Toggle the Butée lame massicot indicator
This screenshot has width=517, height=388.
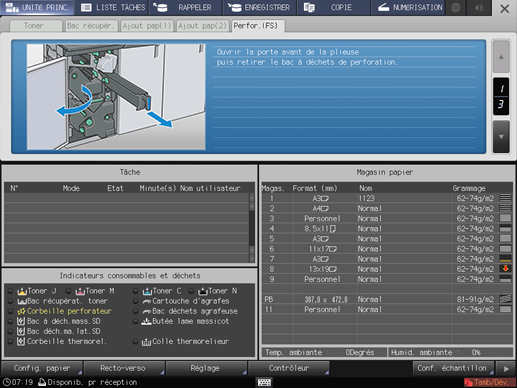[x=135, y=322]
